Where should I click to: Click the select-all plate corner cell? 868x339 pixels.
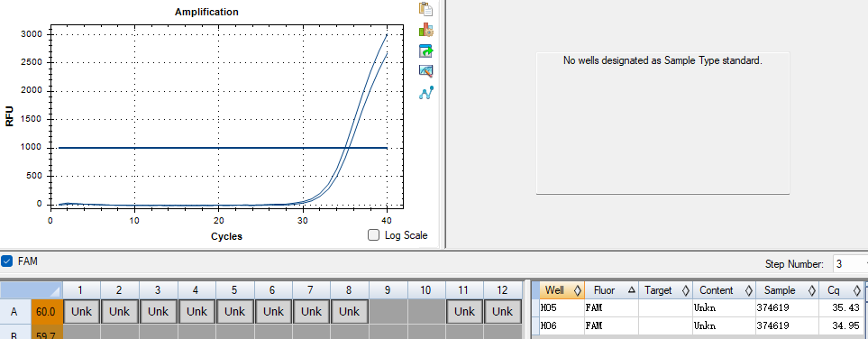tap(31, 290)
